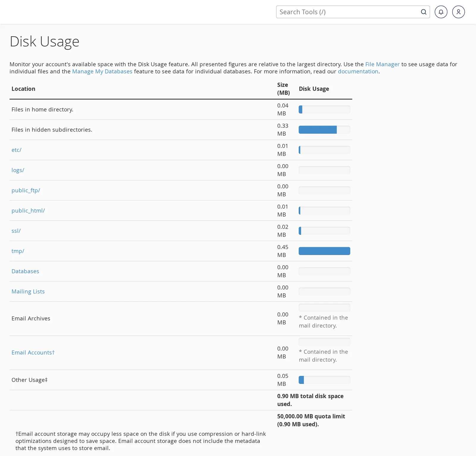The width and height of the screenshot is (476, 456).
Task: Select 'Files in home directory.' row text
Action: pos(42,109)
